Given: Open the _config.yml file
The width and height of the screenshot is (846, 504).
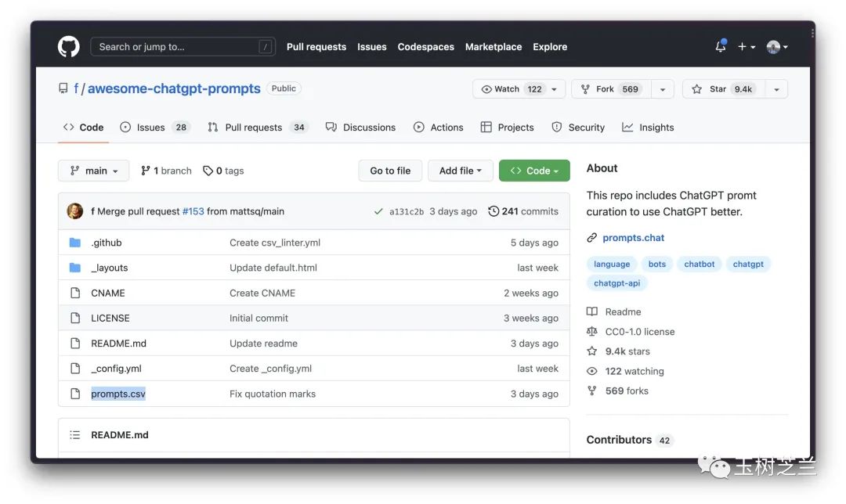Looking at the screenshot, I should point(116,369).
